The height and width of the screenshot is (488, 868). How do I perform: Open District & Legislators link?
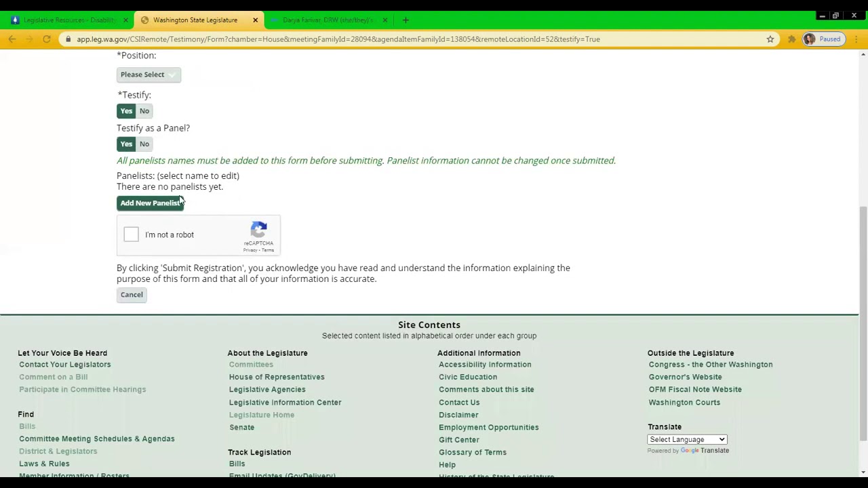(58, 451)
